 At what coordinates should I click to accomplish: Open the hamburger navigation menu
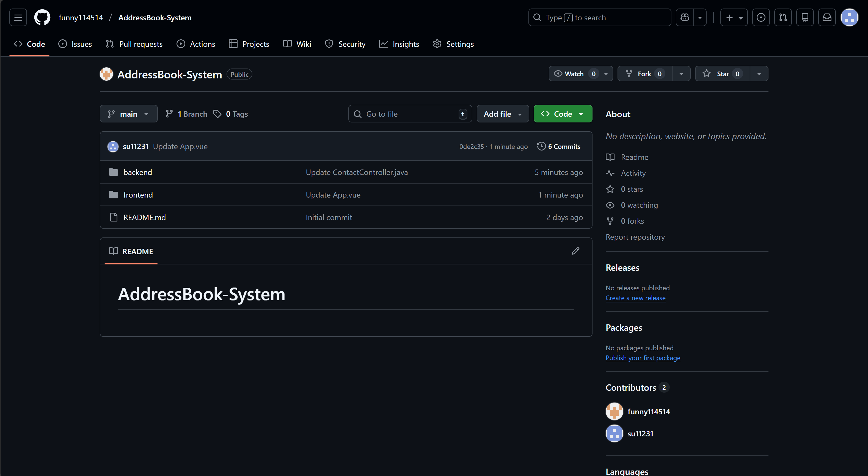pyautogui.click(x=18, y=18)
